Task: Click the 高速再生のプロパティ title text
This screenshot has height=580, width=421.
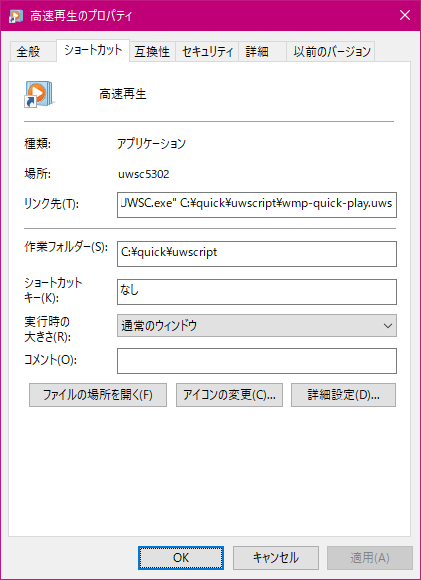Action: [x=81, y=16]
